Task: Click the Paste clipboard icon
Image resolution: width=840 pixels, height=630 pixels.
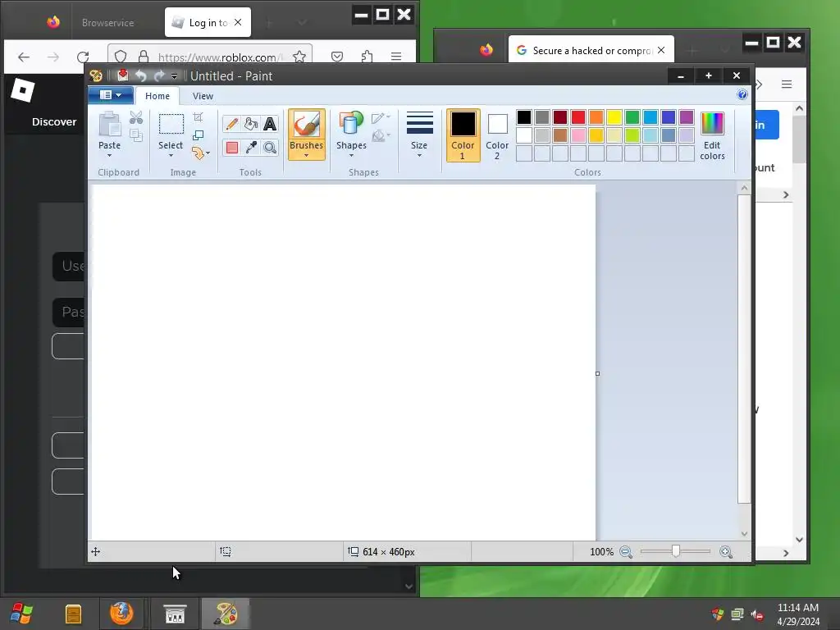Action: 110,125
